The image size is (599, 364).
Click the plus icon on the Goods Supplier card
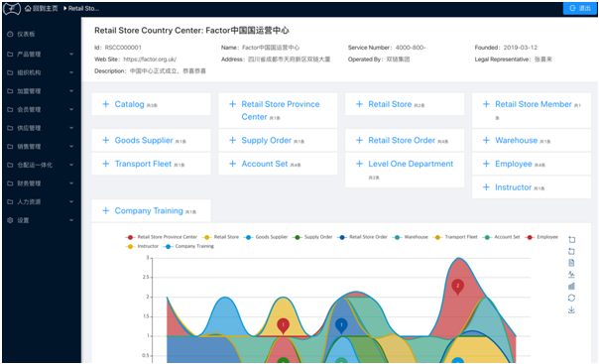click(x=106, y=140)
